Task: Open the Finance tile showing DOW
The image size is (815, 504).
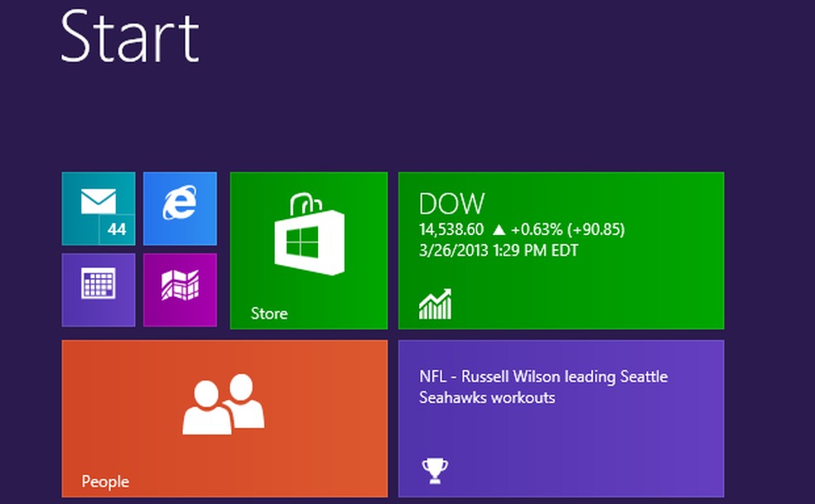Action: (x=561, y=251)
